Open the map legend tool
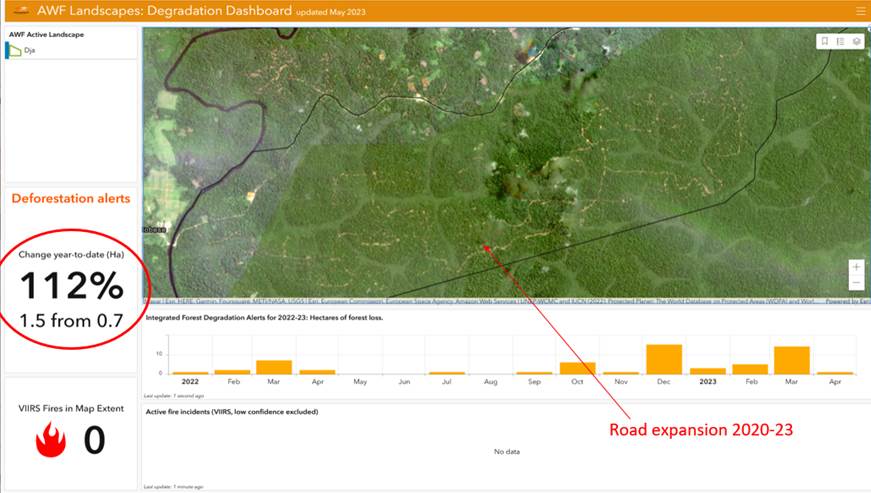 [x=840, y=41]
